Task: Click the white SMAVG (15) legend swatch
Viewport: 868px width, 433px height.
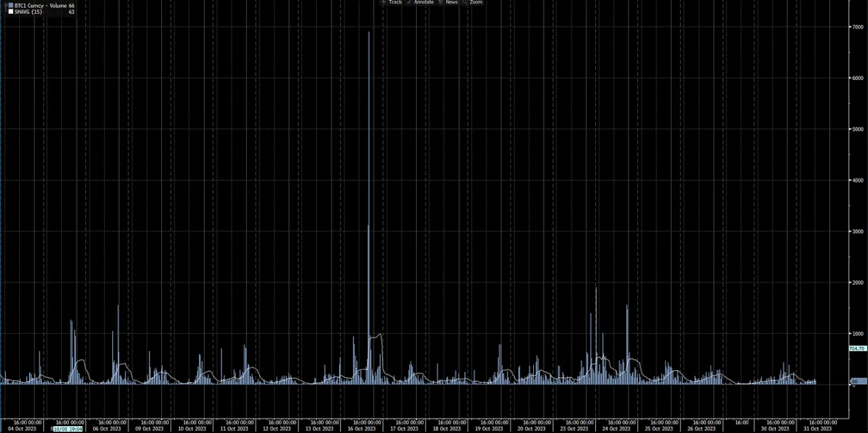Action: pos(11,12)
